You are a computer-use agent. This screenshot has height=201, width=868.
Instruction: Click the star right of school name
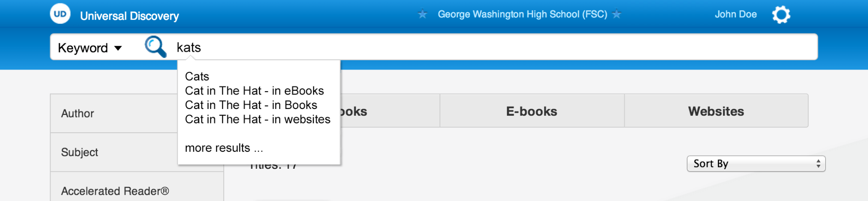pyautogui.click(x=617, y=14)
